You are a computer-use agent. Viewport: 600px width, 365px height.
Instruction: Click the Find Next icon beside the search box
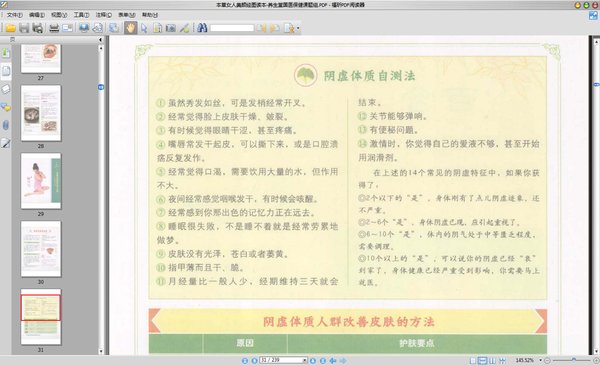(x=275, y=28)
